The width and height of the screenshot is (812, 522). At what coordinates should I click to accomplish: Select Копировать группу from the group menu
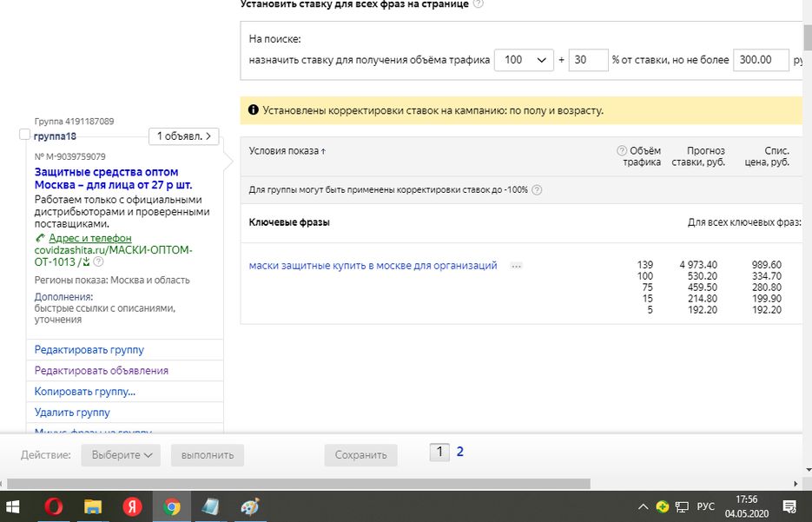tap(85, 392)
